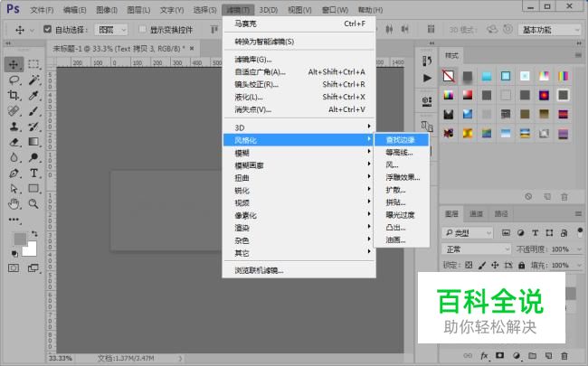
Task: Switch to the 路径 tab
Action: point(501,213)
